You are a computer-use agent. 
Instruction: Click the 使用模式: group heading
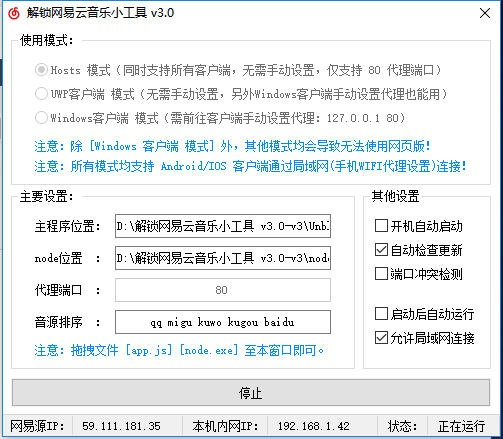click(x=46, y=40)
